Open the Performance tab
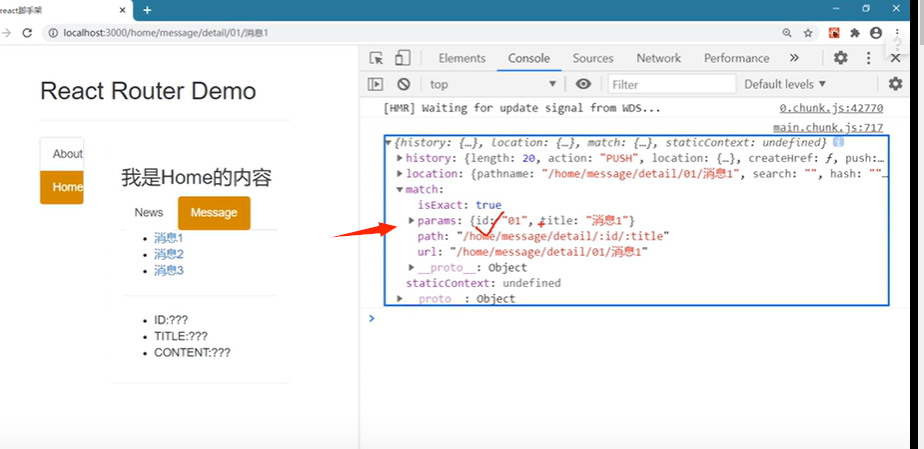The image size is (924, 449). (737, 58)
